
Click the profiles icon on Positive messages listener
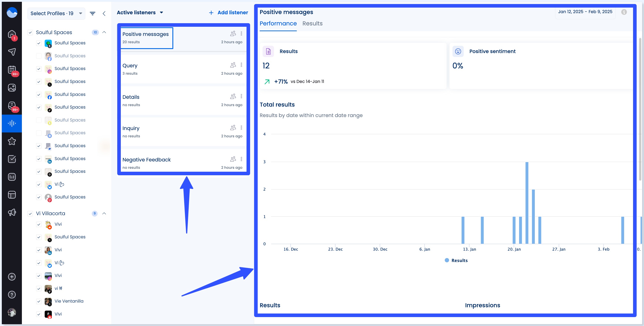[x=233, y=33]
